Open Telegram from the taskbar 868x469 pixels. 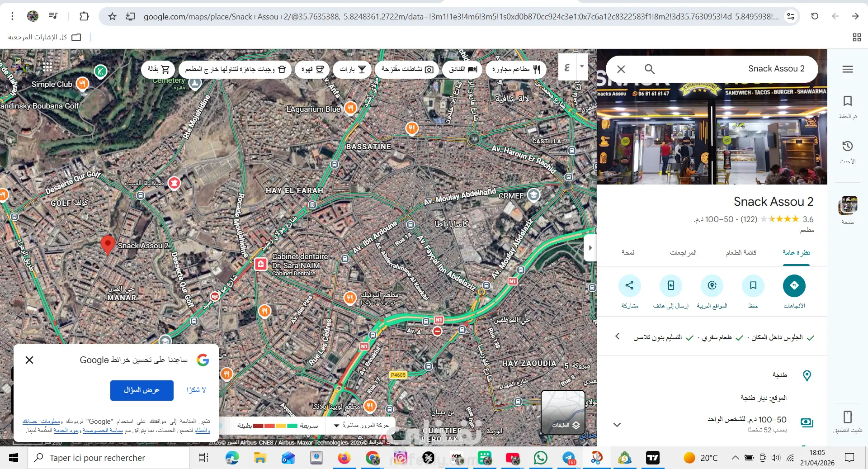pyautogui.click(x=569, y=458)
